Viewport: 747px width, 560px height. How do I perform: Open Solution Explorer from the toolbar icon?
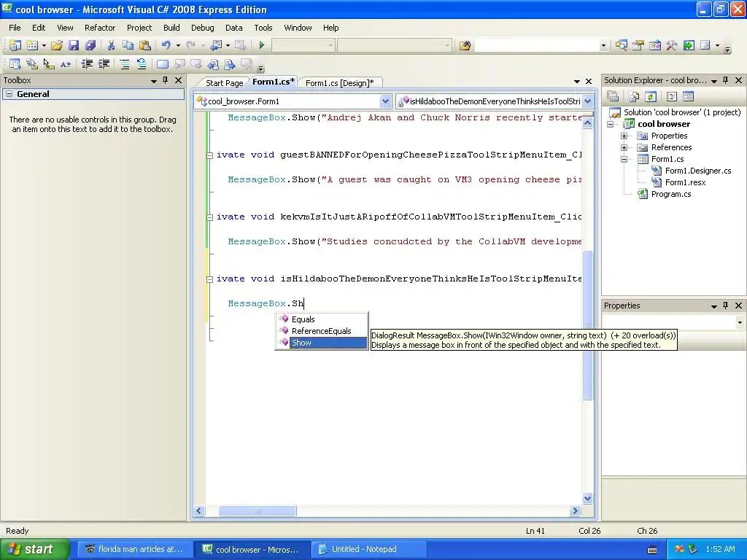coord(622,45)
